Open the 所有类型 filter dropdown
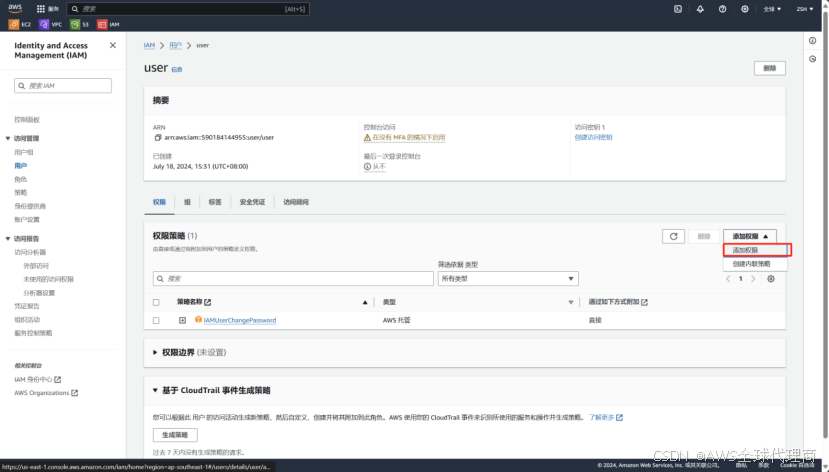Image resolution: width=829 pixels, height=472 pixels. tap(508, 279)
